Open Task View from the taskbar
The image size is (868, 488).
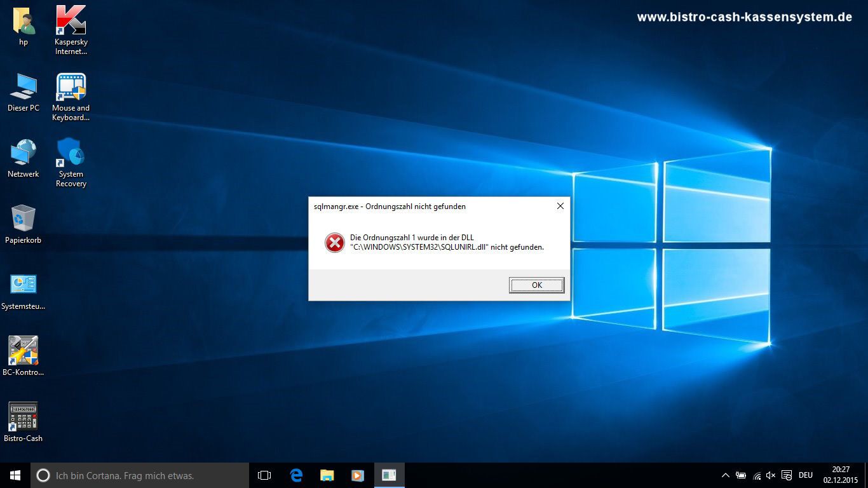click(x=264, y=475)
